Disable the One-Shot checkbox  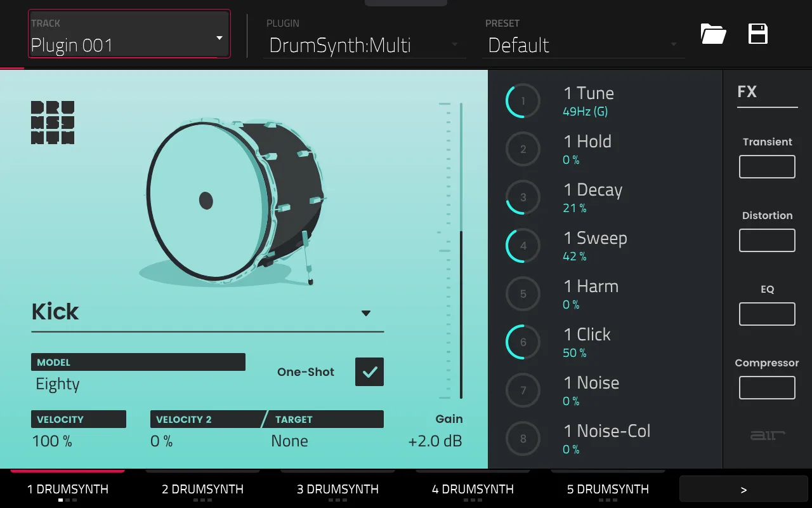(369, 372)
